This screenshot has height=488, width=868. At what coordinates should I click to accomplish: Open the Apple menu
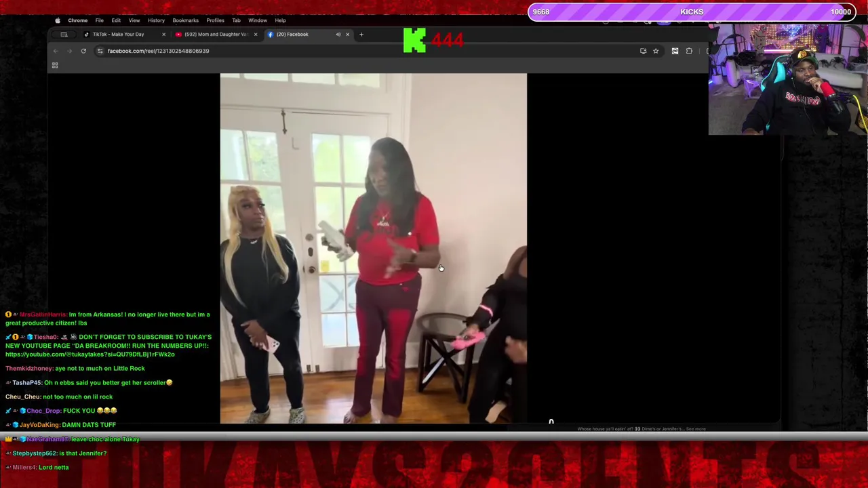tap(58, 20)
